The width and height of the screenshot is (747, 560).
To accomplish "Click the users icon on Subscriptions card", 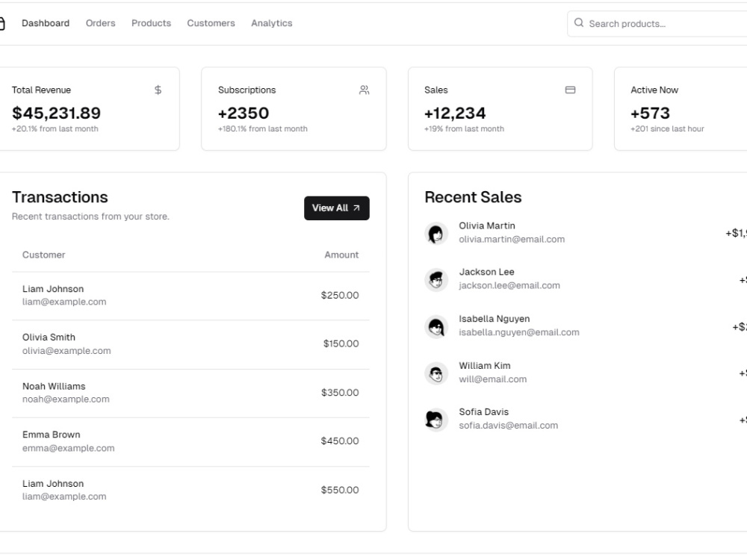I will (x=364, y=90).
